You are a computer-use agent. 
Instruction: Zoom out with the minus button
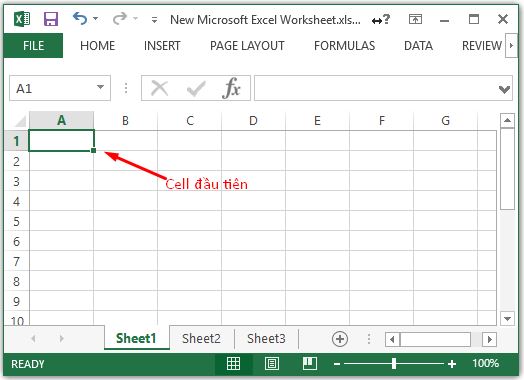(337, 364)
